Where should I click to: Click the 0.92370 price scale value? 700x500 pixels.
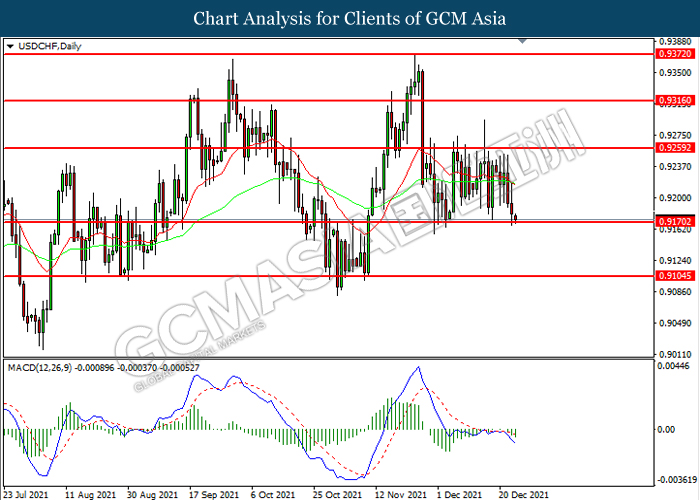pyautogui.click(x=675, y=167)
